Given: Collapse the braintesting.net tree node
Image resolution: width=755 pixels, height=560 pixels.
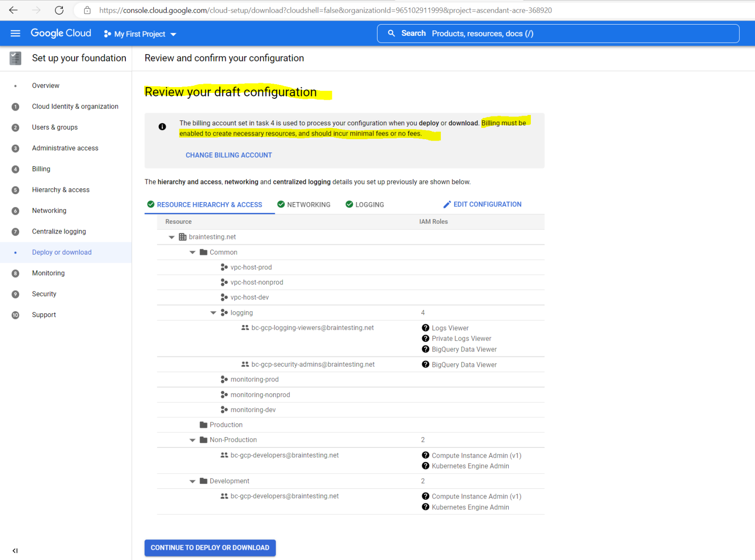Looking at the screenshot, I should tap(172, 236).
